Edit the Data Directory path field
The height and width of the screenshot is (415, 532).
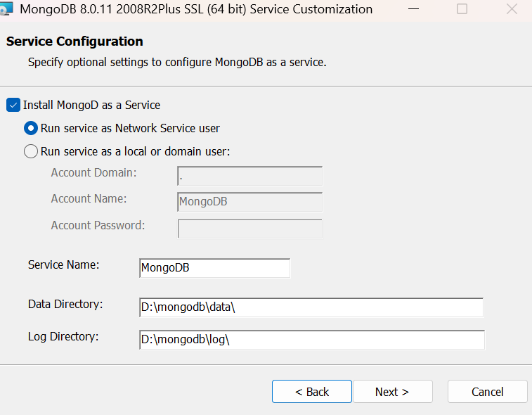[311, 307]
